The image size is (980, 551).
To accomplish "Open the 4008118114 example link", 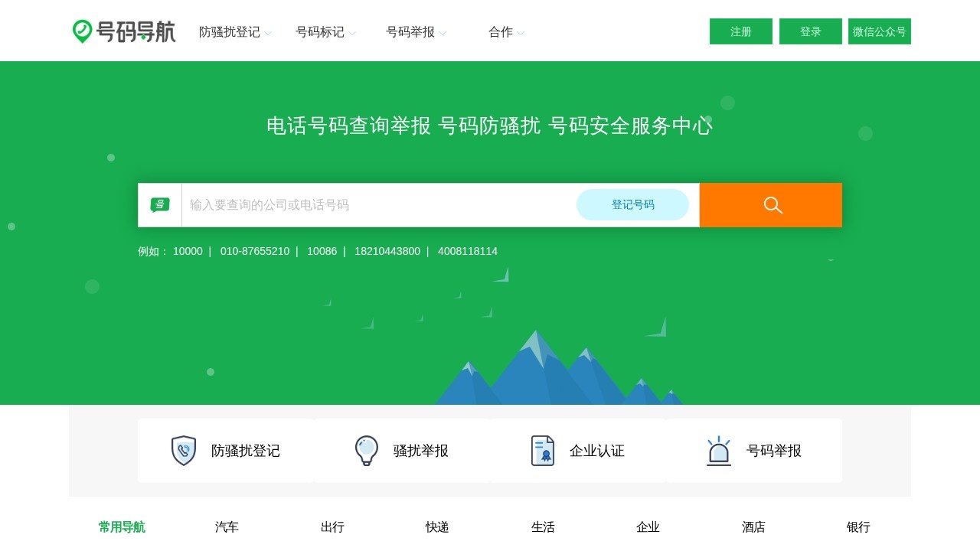I will tap(468, 250).
